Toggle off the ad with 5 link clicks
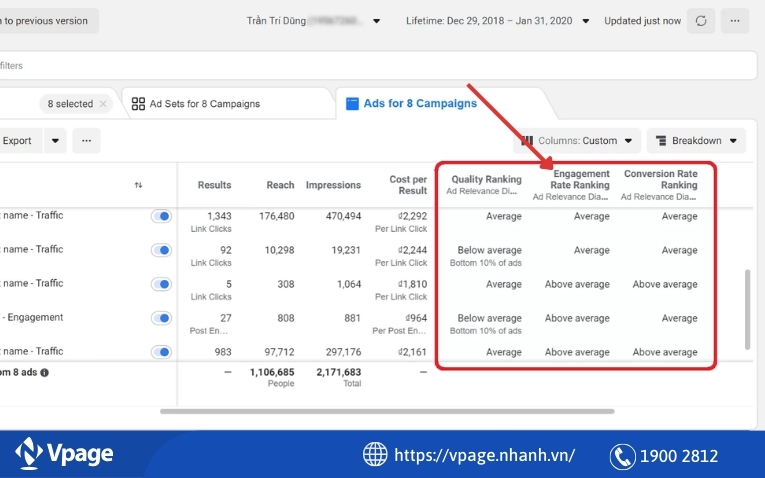 (161, 284)
